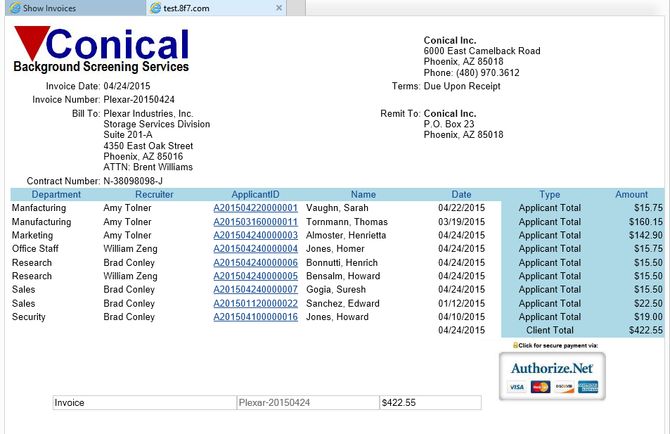
Task: Click the Discover card icon
Action: click(564, 387)
